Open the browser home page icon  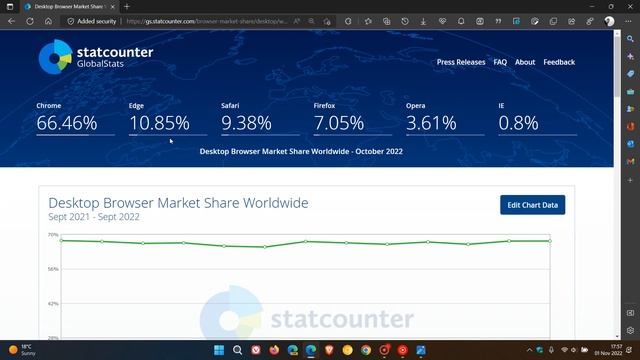(x=48, y=21)
